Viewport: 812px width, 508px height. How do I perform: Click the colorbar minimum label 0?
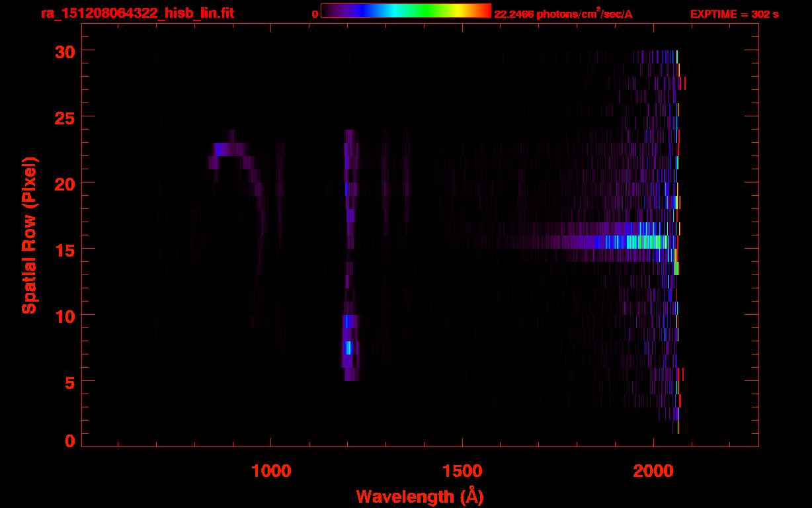pyautogui.click(x=315, y=14)
